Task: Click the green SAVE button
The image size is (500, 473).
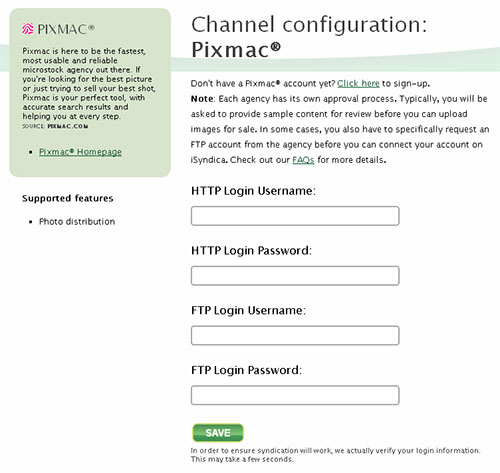Action: [218, 433]
